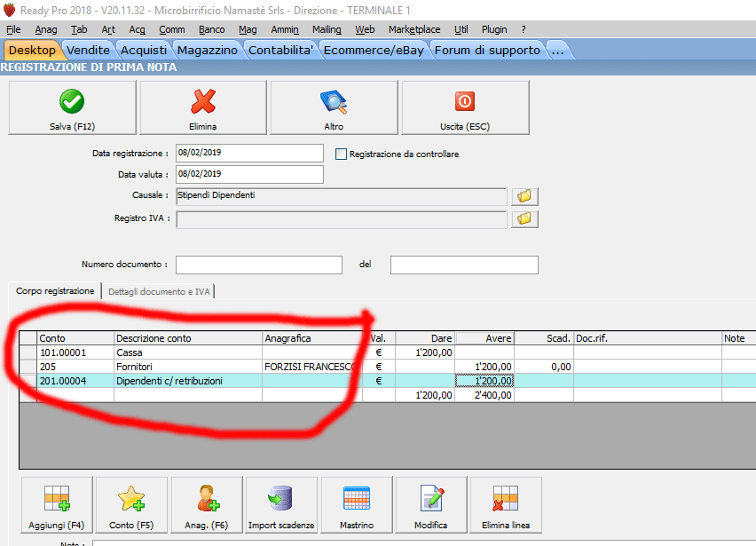Image resolution: width=756 pixels, height=546 pixels.
Task: Switch to the Desktop tab
Action: pos(32,51)
